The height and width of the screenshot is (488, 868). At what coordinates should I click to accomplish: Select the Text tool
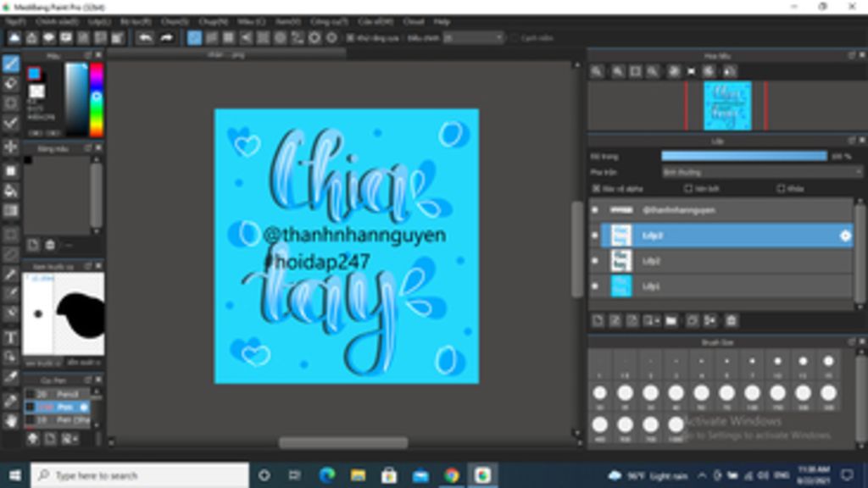[x=10, y=337]
